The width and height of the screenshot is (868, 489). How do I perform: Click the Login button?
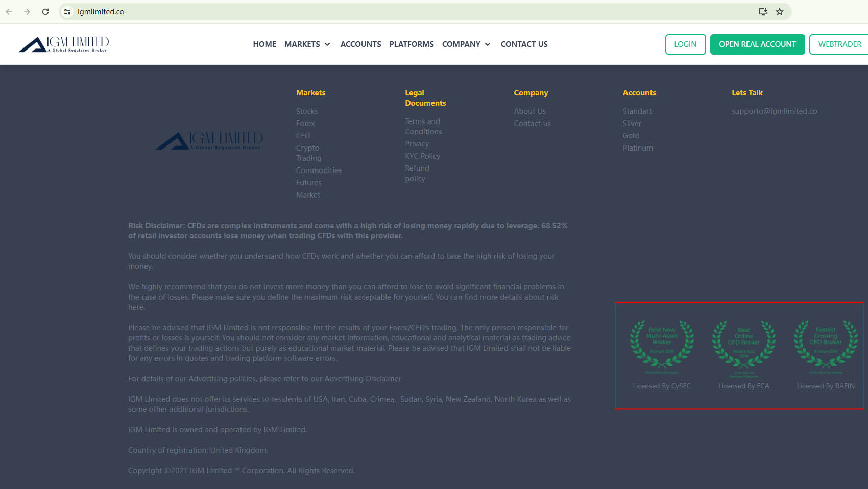click(x=685, y=44)
